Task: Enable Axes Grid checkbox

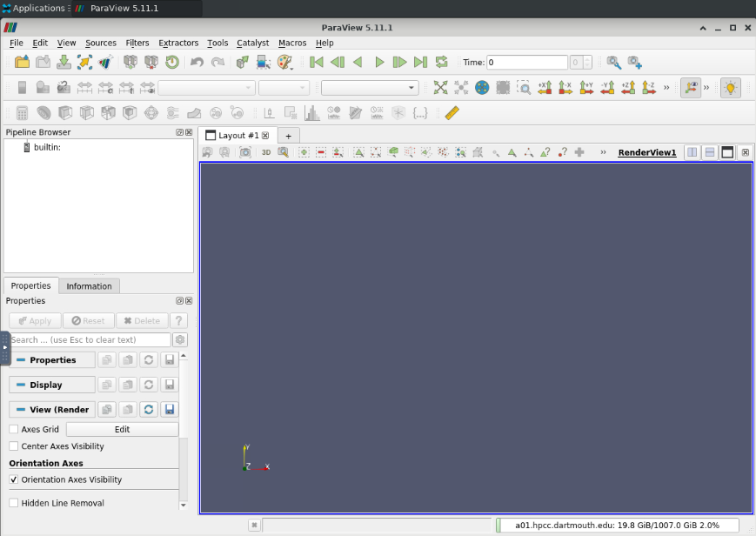Action: (14, 429)
